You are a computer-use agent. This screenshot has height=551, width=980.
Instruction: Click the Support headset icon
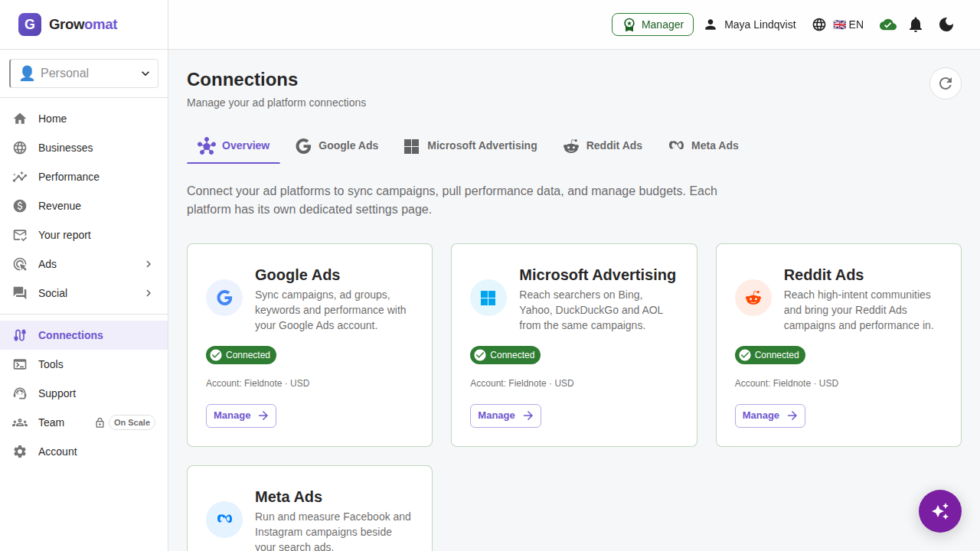[20, 393]
